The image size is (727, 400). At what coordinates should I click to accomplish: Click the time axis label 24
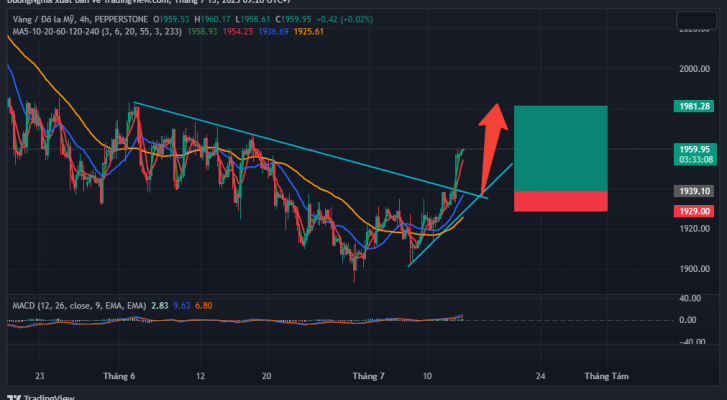click(x=540, y=376)
